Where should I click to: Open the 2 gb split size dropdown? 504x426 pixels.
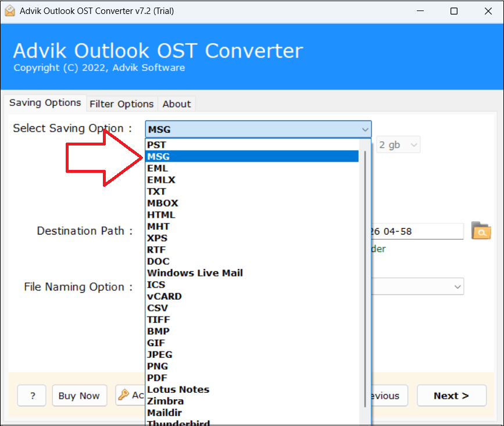click(x=399, y=145)
